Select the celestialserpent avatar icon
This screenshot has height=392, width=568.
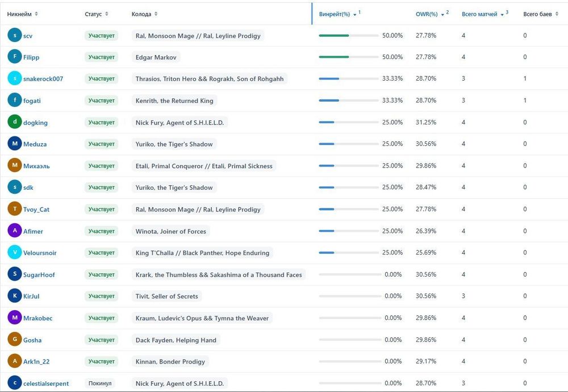(15, 382)
